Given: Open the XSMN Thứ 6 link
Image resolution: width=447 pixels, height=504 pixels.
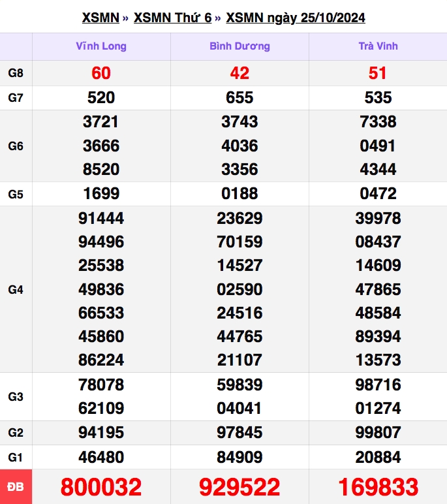Looking at the screenshot, I should (172, 18).
